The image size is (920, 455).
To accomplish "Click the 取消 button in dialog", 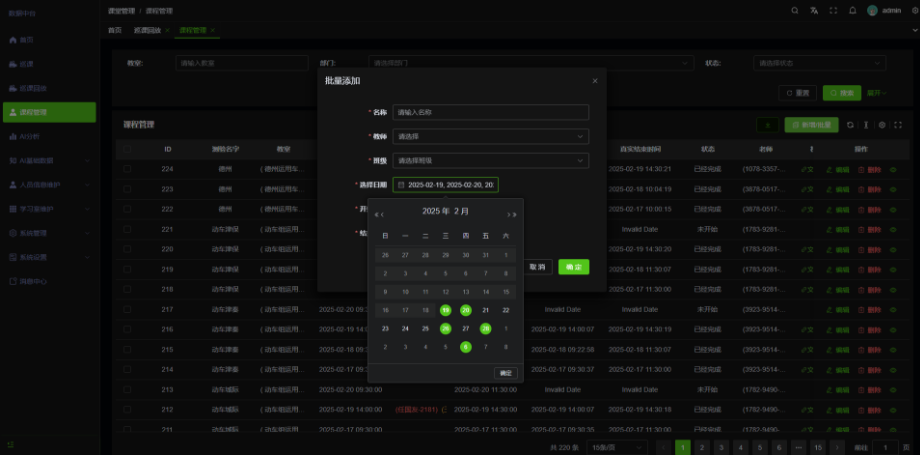I will point(537,267).
